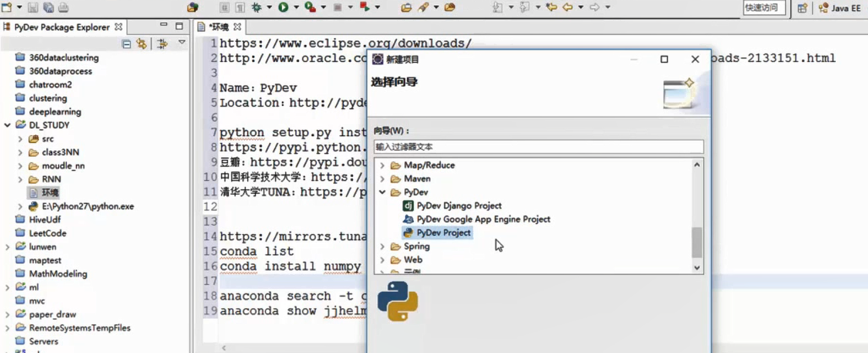Close the 环境 editor tab
Image resolution: width=868 pixels, height=353 pixels.
237,26
